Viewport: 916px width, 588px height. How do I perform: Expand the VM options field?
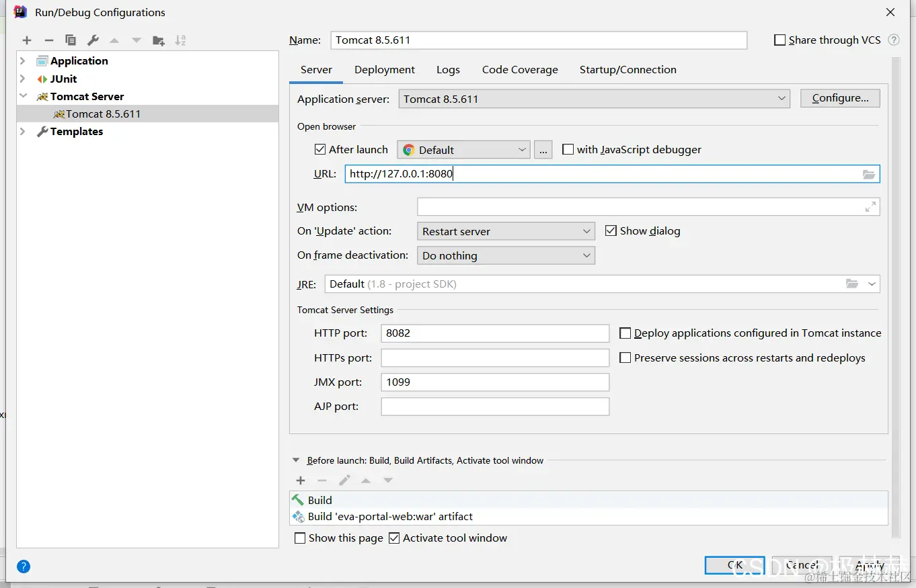870,207
